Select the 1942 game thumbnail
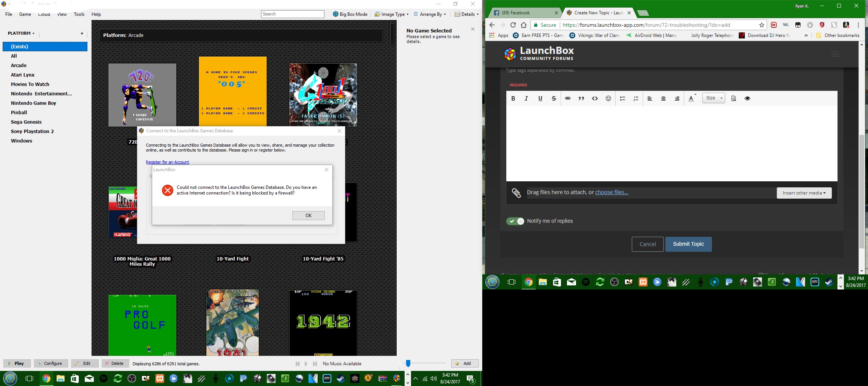Screen dimensions: 868x386 [x=323, y=323]
